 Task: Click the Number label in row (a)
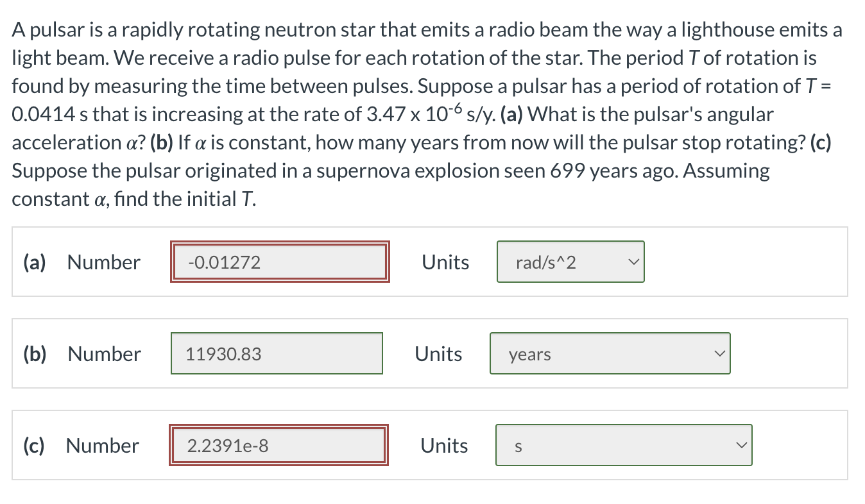103,262
